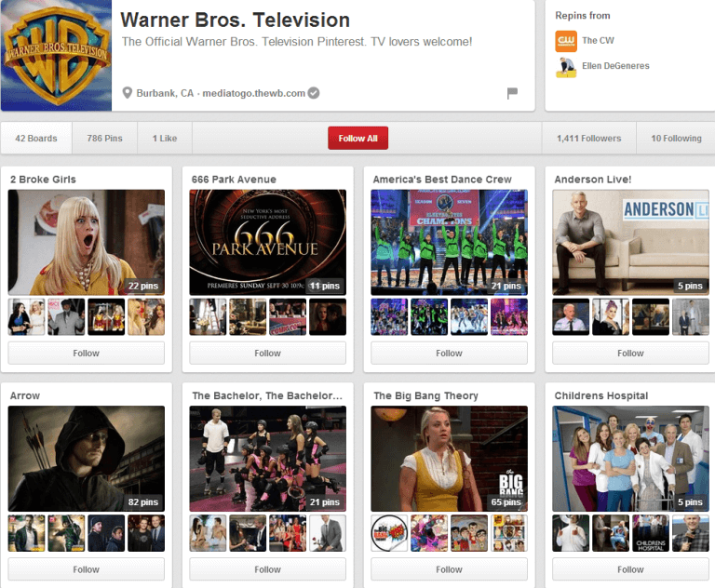Open America's Best Dance Crew cover image

pyautogui.click(x=449, y=242)
